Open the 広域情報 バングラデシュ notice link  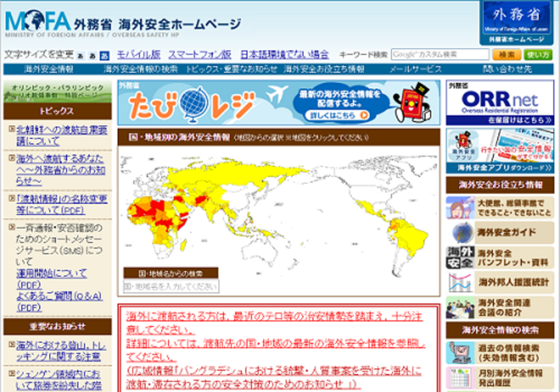(x=274, y=378)
